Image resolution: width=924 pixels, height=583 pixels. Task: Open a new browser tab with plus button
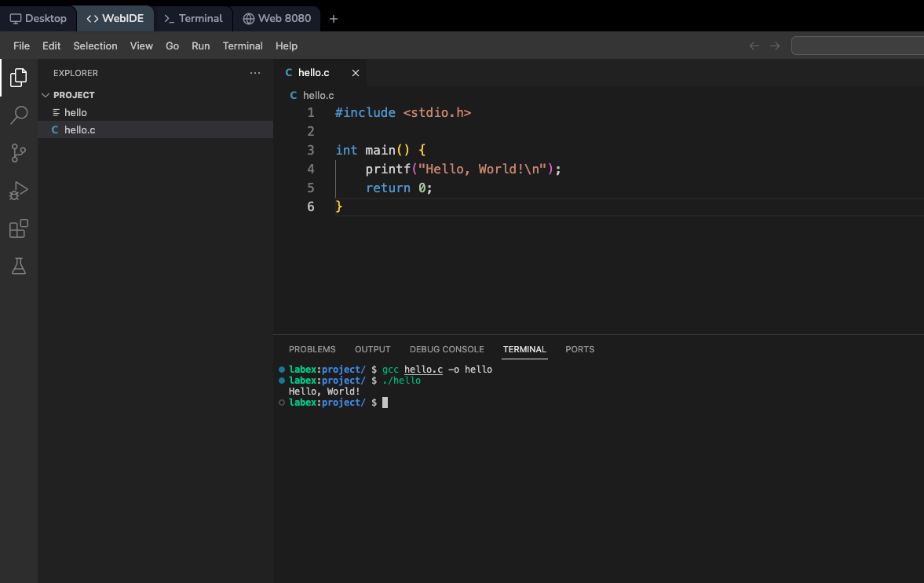(333, 18)
